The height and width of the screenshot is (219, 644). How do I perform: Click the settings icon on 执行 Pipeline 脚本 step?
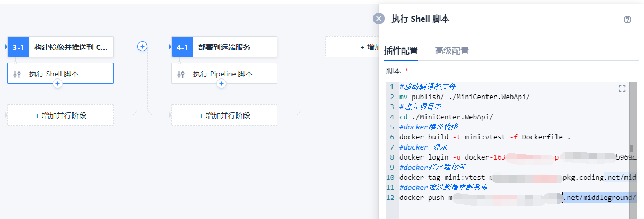point(181,74)
